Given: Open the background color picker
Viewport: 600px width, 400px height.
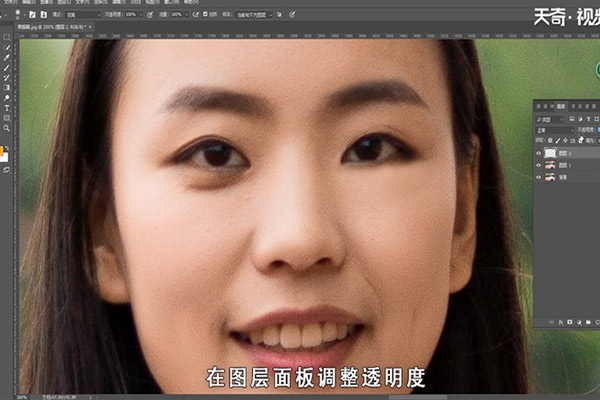Looking at the screenshot, I should click(x=5, y=157).
